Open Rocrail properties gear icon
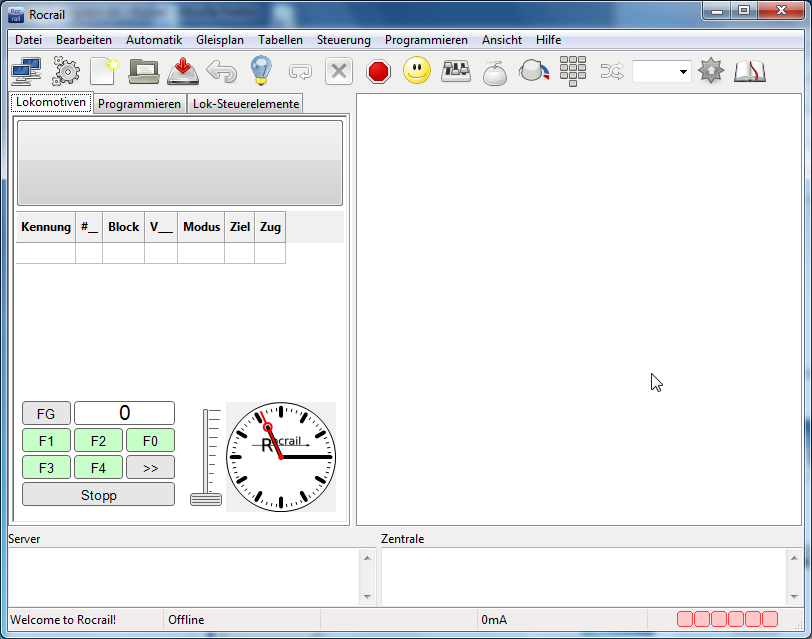 click(66, 72)
